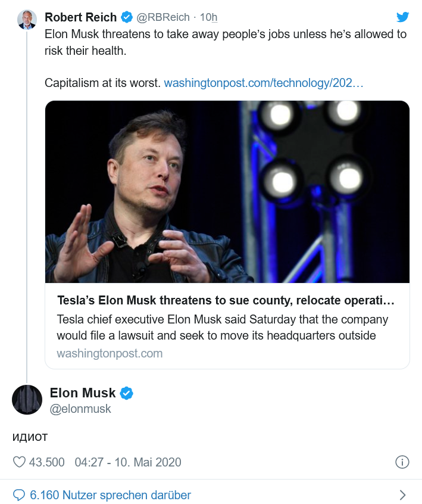Like the tweet via heart icon
This screenshot has height=504, width=422.
20,462
